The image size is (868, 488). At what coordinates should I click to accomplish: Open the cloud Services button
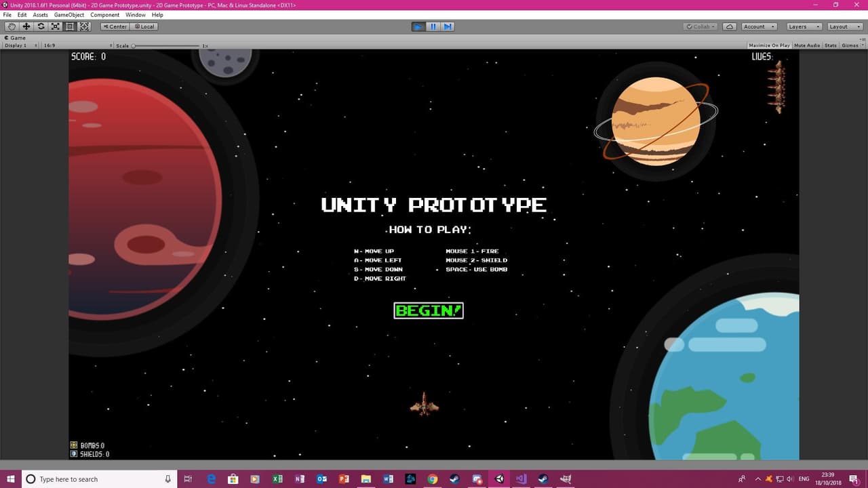coord(730,26)
